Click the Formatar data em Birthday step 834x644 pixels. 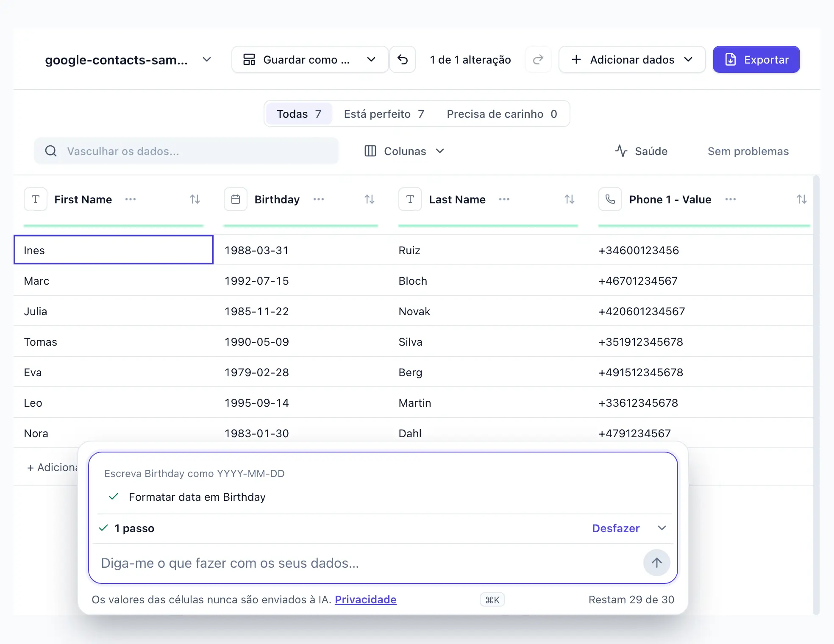(197, 497)
